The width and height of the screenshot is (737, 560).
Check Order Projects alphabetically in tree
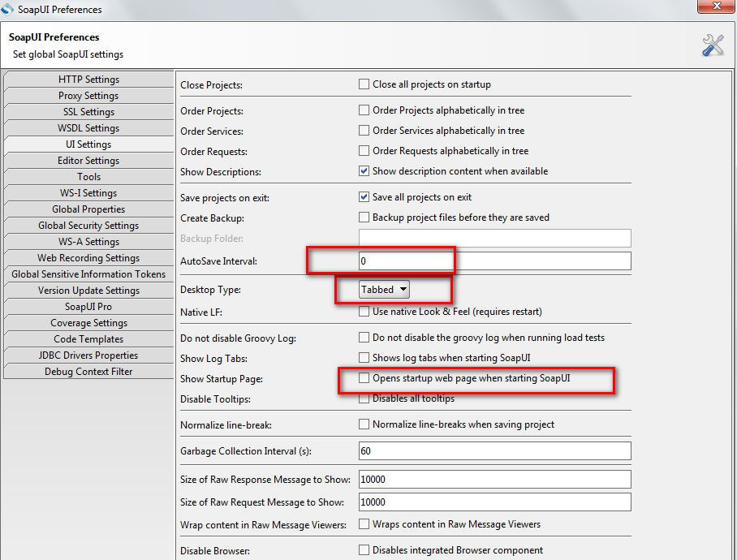(364, 110)
